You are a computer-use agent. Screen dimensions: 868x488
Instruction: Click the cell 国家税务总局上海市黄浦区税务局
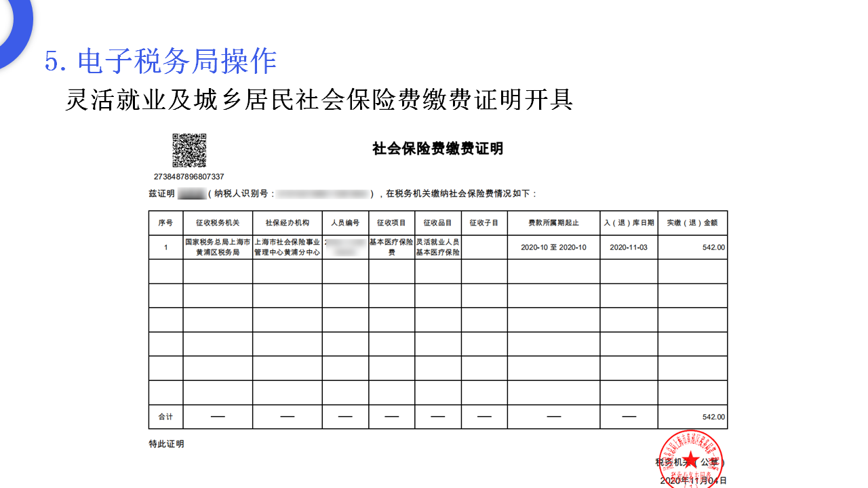pyautogui.click(x=218, y=247)
